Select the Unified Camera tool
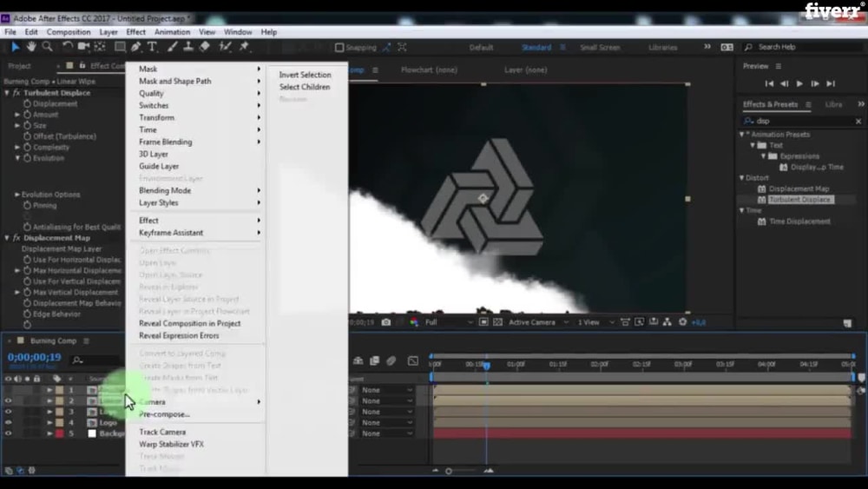 pos(83,47)
